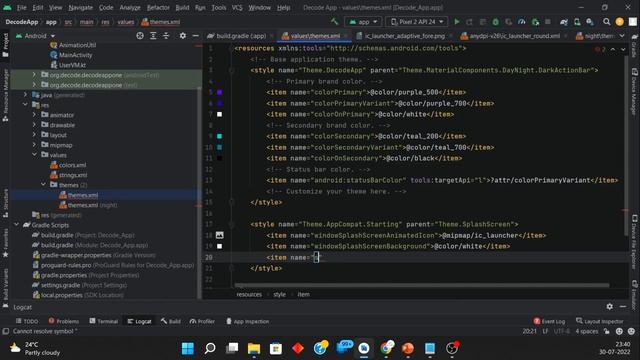Open Windows Start menu
The width and height of the screenshot is (640, 360).
[188, 348]
